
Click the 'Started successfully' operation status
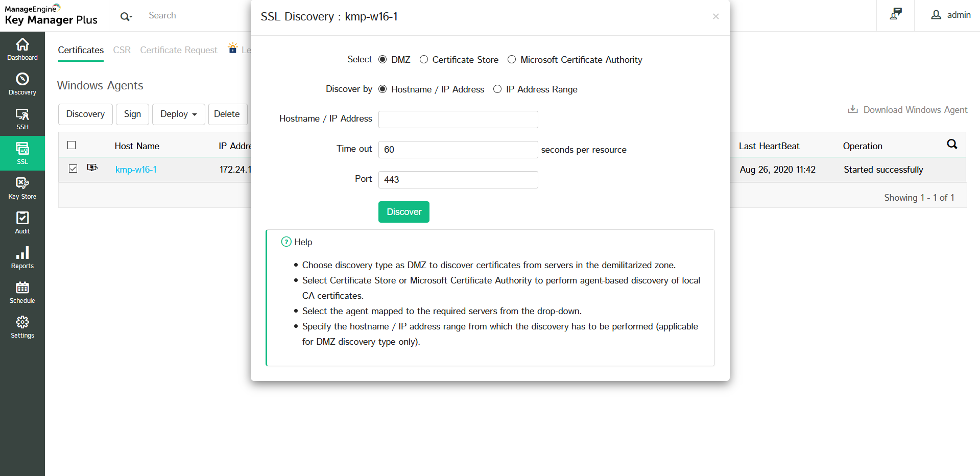[x=883, y=170]
